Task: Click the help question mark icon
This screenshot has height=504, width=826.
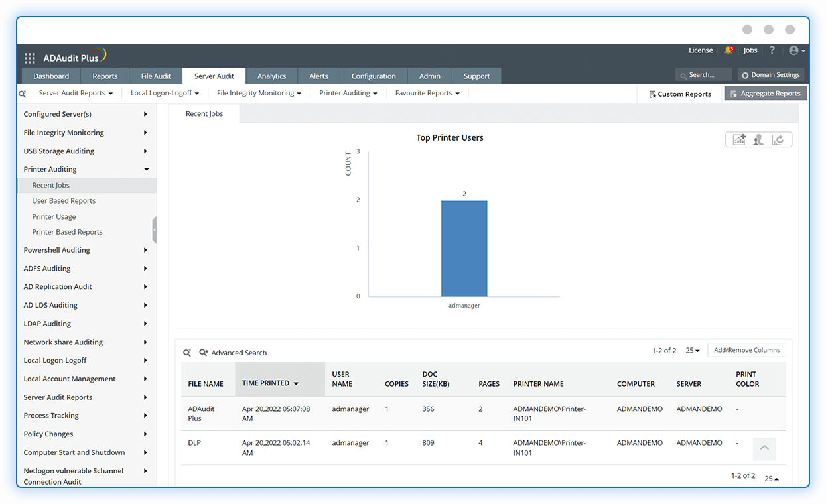Action: point(772,50)
